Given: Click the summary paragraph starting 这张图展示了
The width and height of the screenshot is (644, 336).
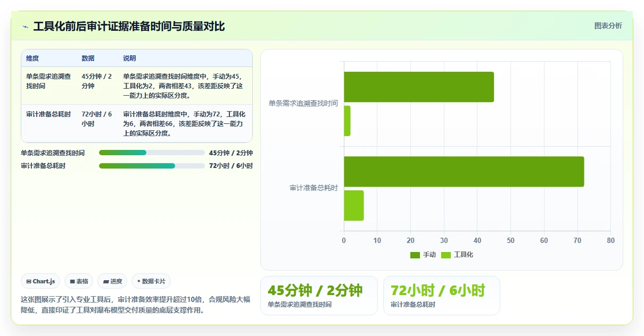Looking at the screenshot, I should [135, 305].
